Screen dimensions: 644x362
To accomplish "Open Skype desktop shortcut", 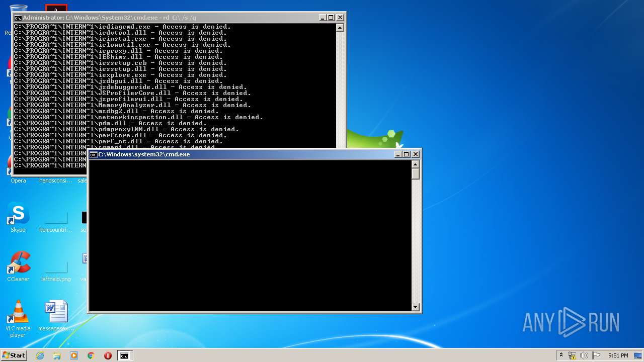I will coord(18,217).
